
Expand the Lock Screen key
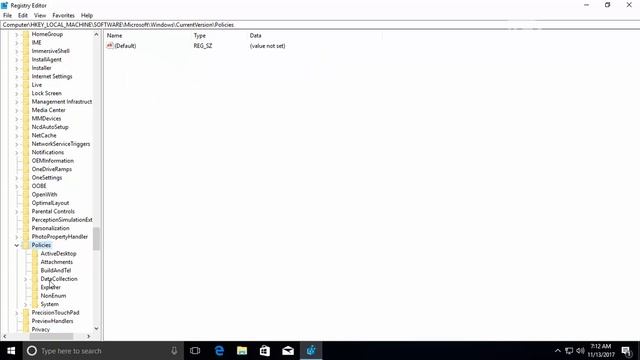pyautogui.click(x=17, y=93)
